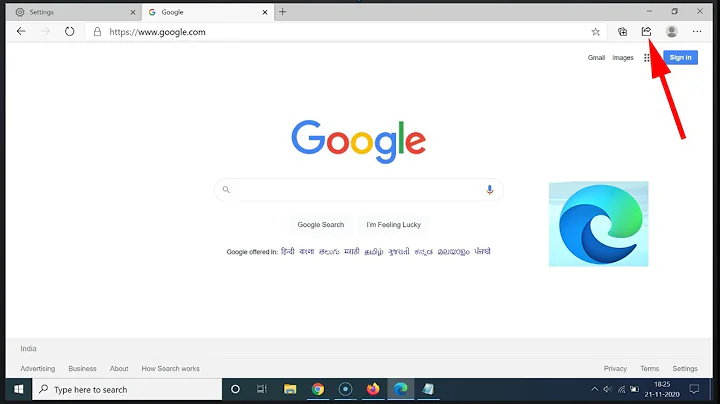This screenshot has width=720, height=404.
Task: Open the Edge three-dots menu
Action: pos(697,31)
